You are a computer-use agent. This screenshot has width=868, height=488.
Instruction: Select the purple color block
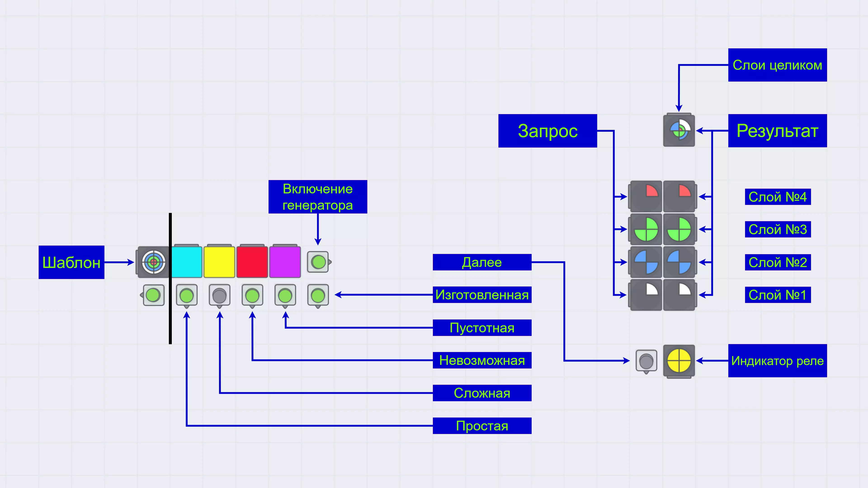point(285,262)
